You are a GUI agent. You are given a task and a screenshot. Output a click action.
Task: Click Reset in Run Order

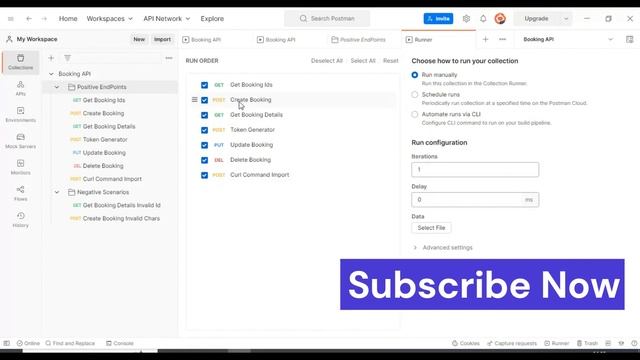pyautogui.click(x=391, y=61)
